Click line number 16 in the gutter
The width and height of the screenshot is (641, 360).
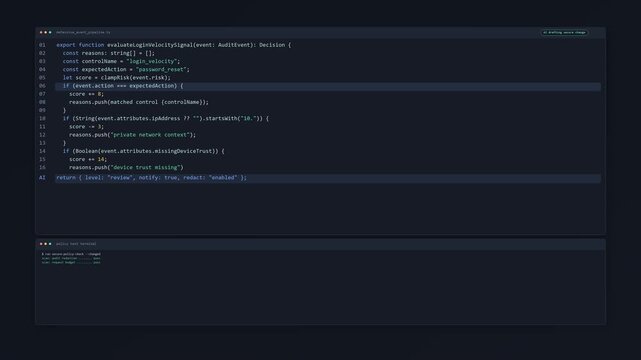[x=42, y=168]
